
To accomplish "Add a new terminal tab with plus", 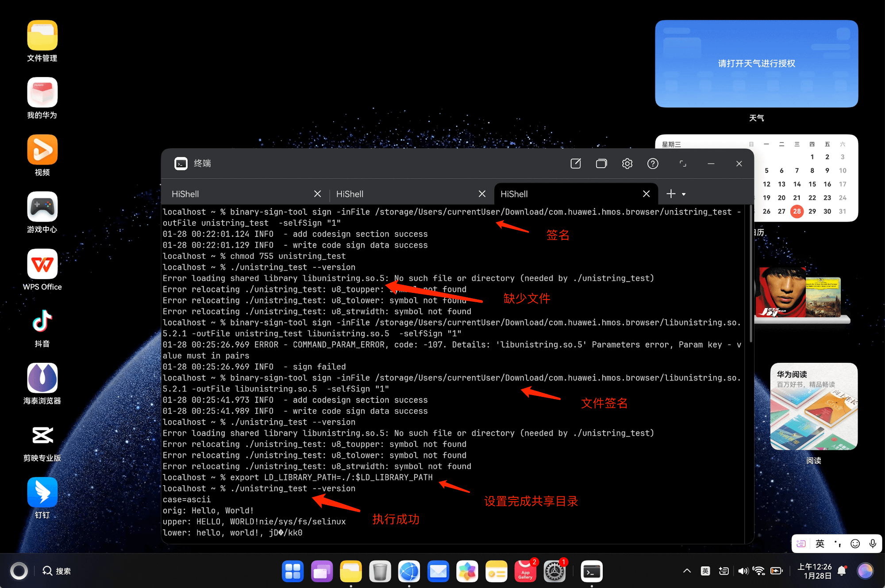I will click(671, 194).
